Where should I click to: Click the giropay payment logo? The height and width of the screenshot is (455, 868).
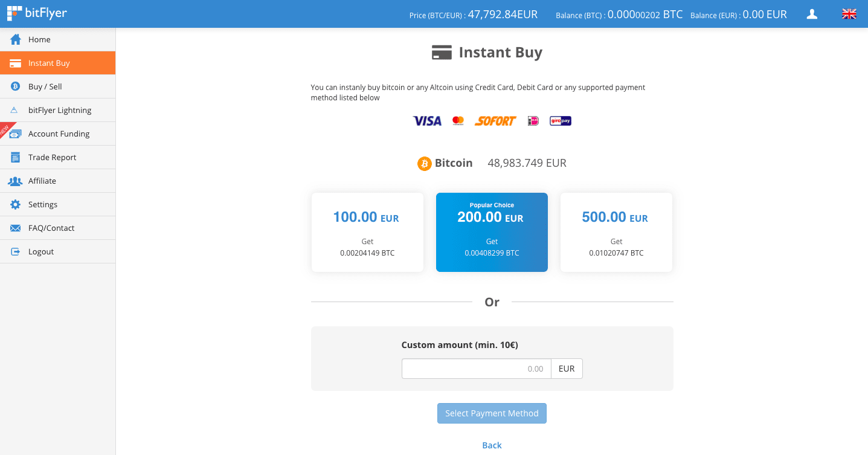coord(561,121)
